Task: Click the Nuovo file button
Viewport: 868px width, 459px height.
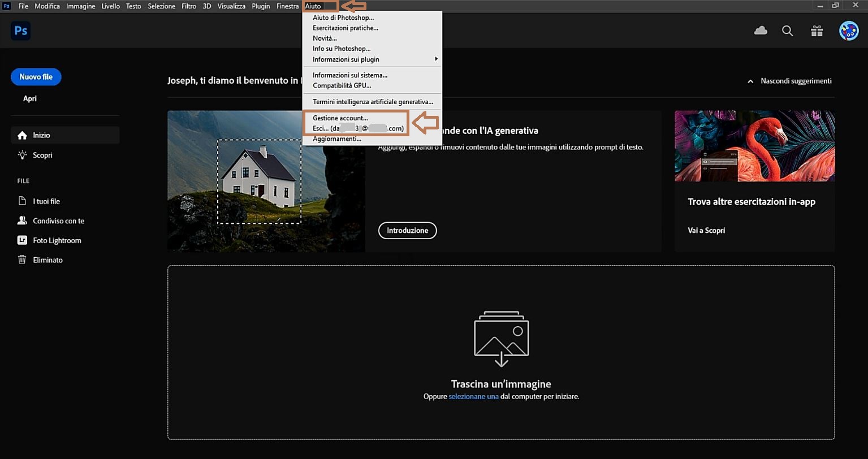Action: click(36, 77)
